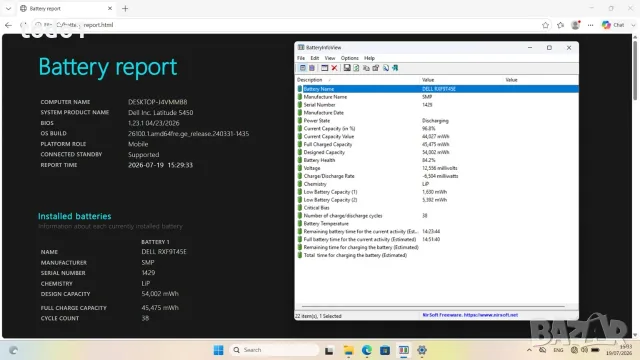
Task: Open the NirSoft Freeware website link
Action: coord(470,315)
